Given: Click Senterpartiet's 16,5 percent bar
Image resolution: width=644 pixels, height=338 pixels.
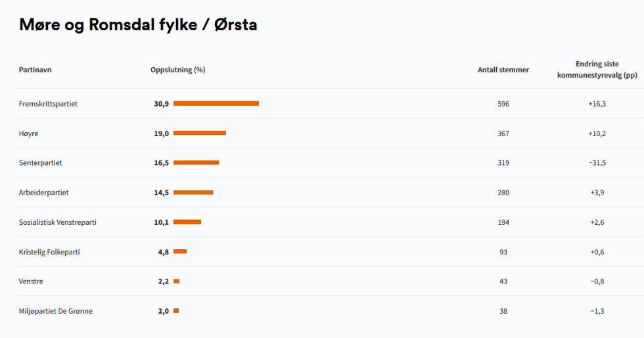Looking at the screenshot, I should click(x=196, y=163).
